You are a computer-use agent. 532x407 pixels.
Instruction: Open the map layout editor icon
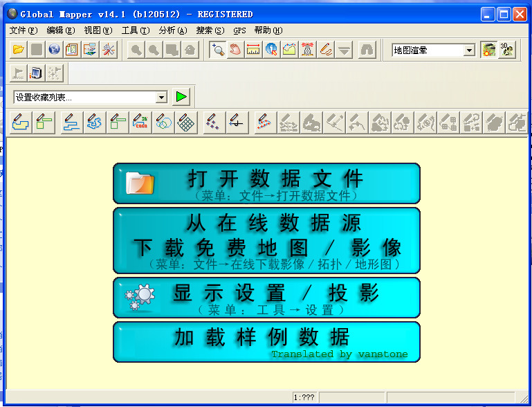coord(72,50)
